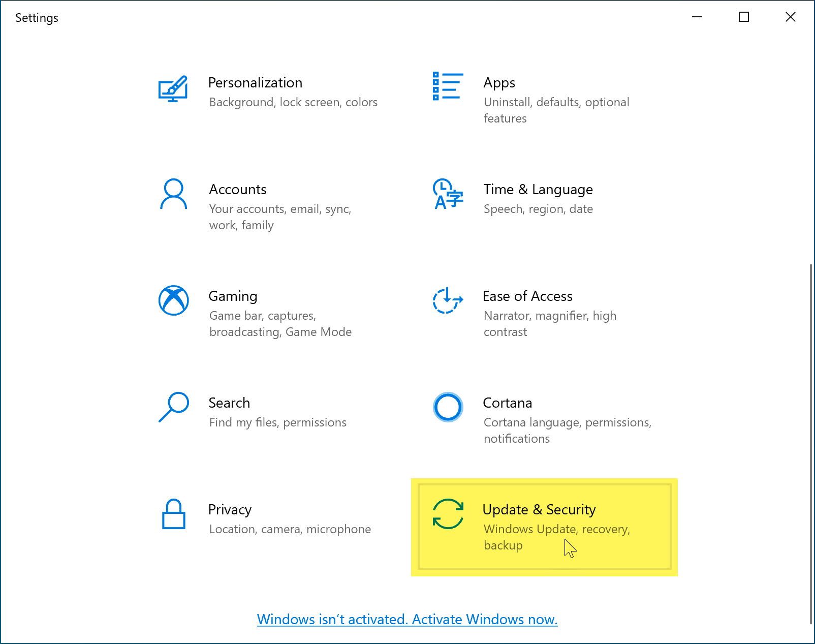Go to the Apps category heading
This screenshot has width=815, height=644.
[499, 83]
